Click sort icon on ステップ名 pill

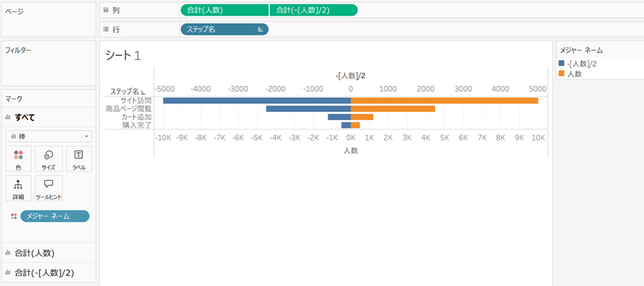point(260,29)
